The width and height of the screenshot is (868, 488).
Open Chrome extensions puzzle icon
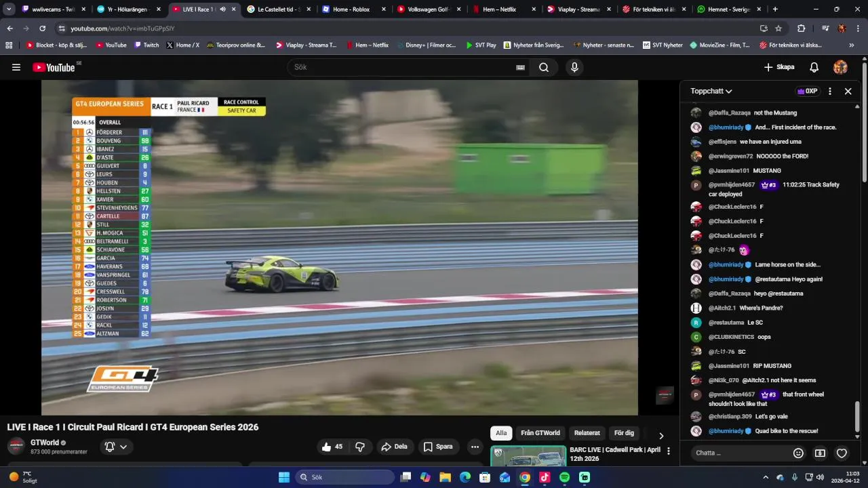coord(801,28)
